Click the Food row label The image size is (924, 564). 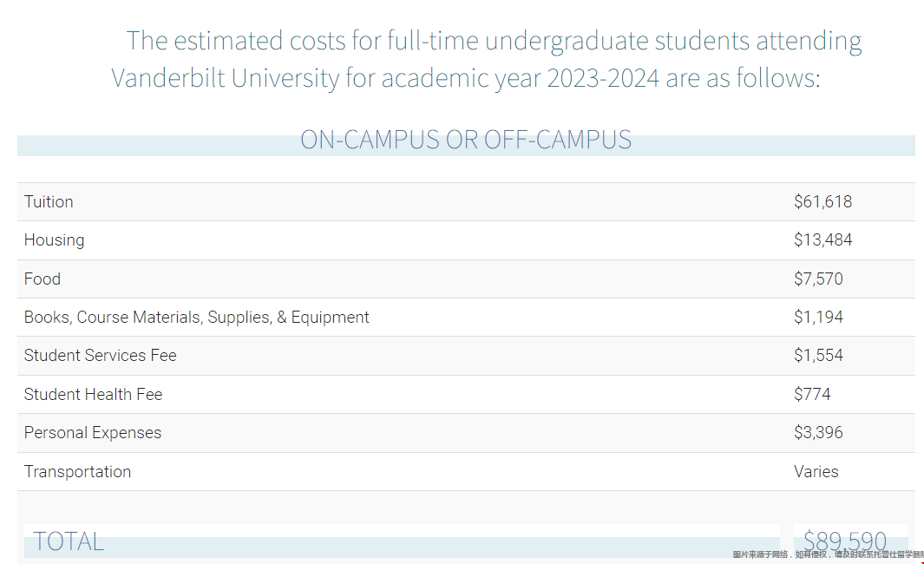click(42, 279)
